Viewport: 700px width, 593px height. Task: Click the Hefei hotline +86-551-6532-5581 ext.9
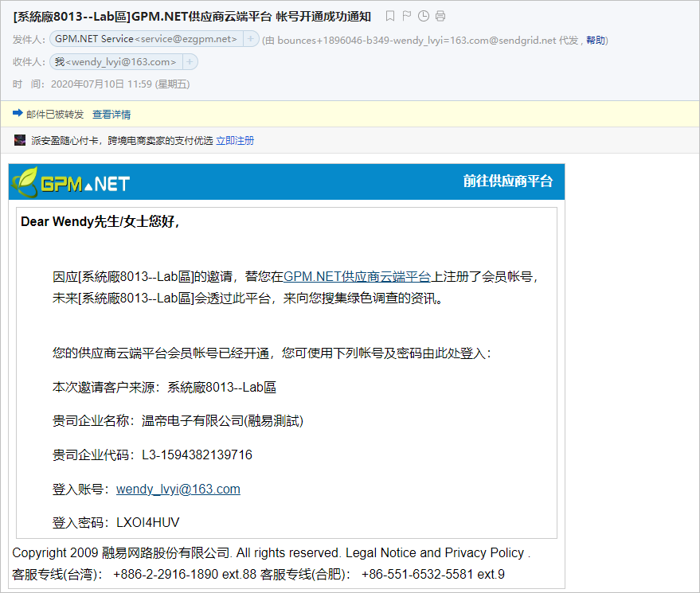pyautogui.click(x=433, y=574)
